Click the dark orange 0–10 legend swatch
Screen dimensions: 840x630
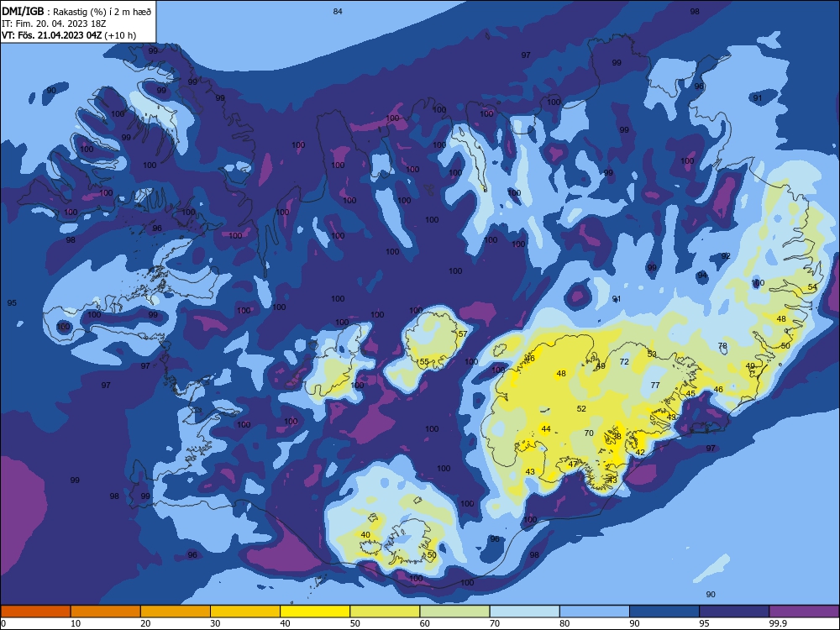[35, 612]
